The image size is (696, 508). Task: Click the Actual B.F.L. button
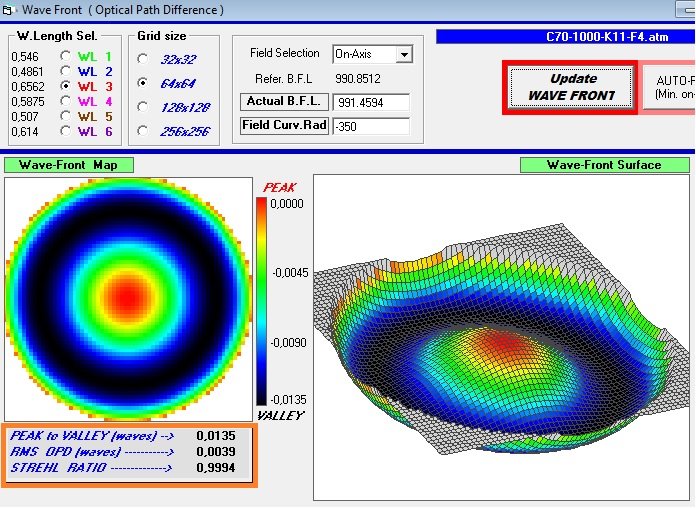pos(284,102)
